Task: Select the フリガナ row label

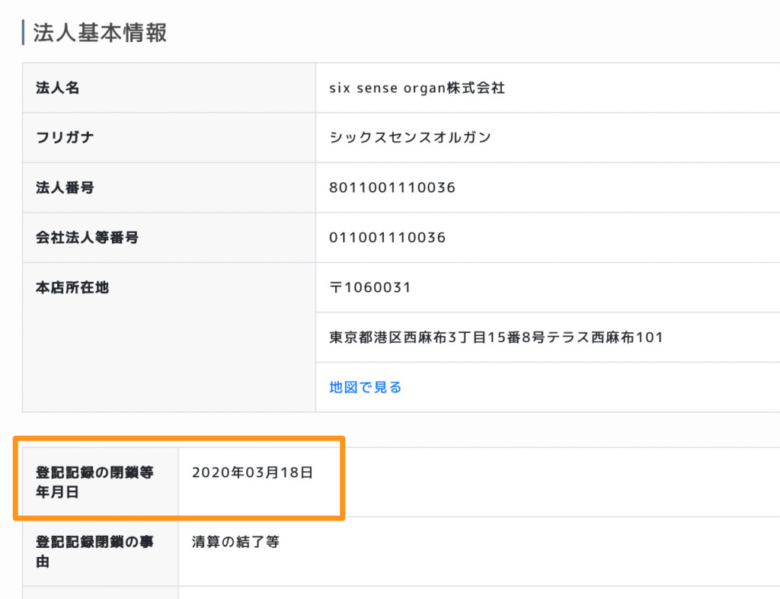Action: pos(65,137)
